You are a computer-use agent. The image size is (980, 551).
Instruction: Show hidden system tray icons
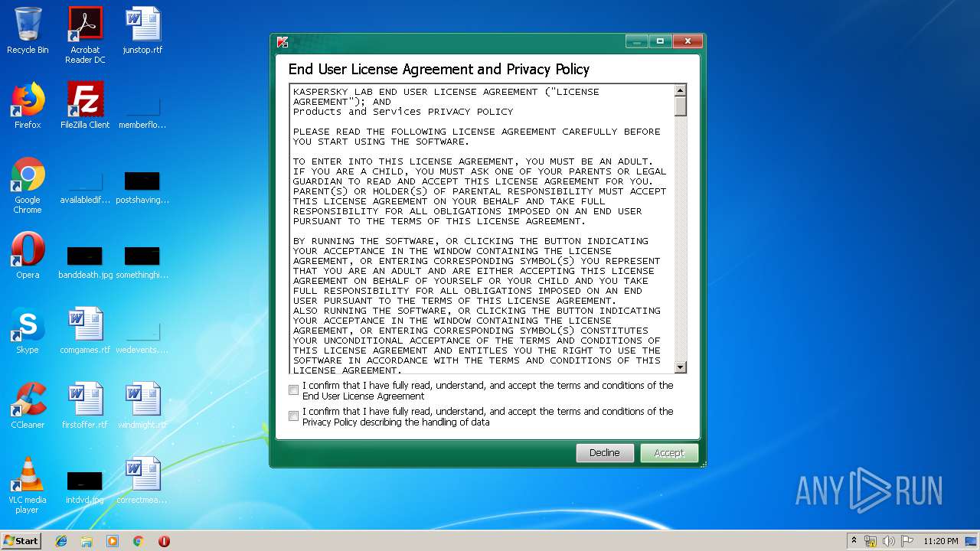(854, 540)
